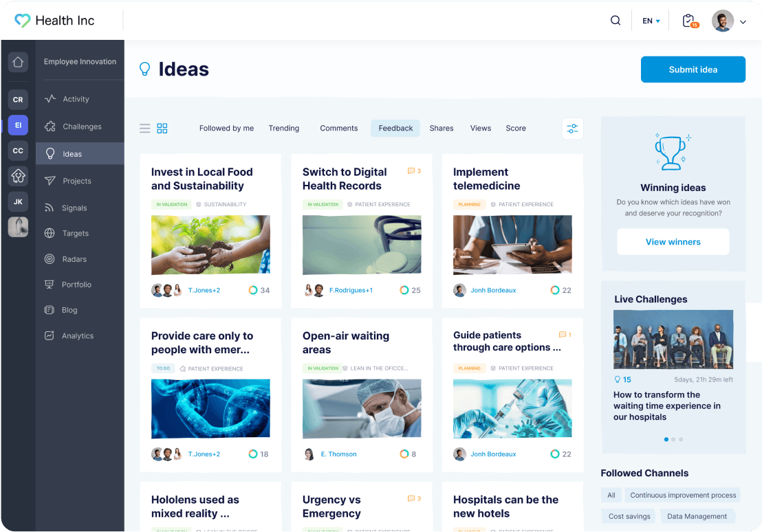This screenshot has width=762, height=532.
Task: Click the Portfolio presentation icon
Action: click(49, 285)
